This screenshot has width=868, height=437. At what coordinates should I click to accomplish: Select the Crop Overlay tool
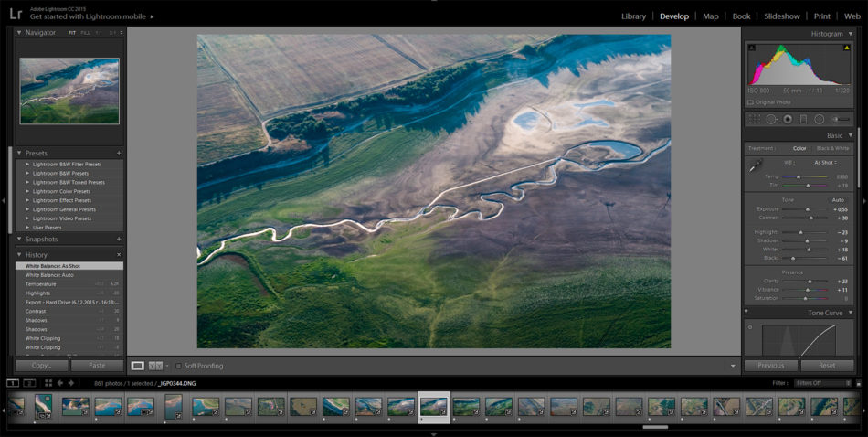click(754, 119)
